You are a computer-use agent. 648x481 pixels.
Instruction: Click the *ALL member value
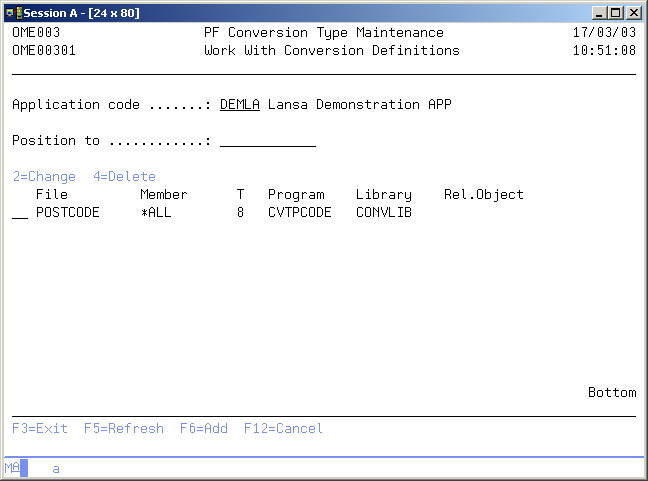(159, 213)
